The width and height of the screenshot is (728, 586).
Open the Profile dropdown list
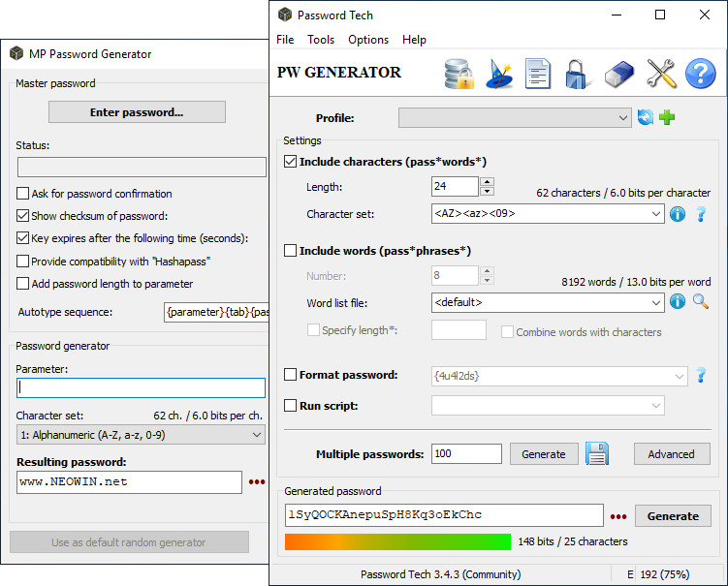[x=622, y=118]
